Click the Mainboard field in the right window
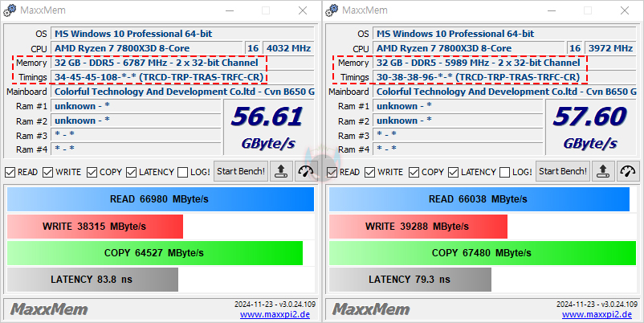This screenshot has width=644, height=323. pyautogui.click(x=504, y=92)
